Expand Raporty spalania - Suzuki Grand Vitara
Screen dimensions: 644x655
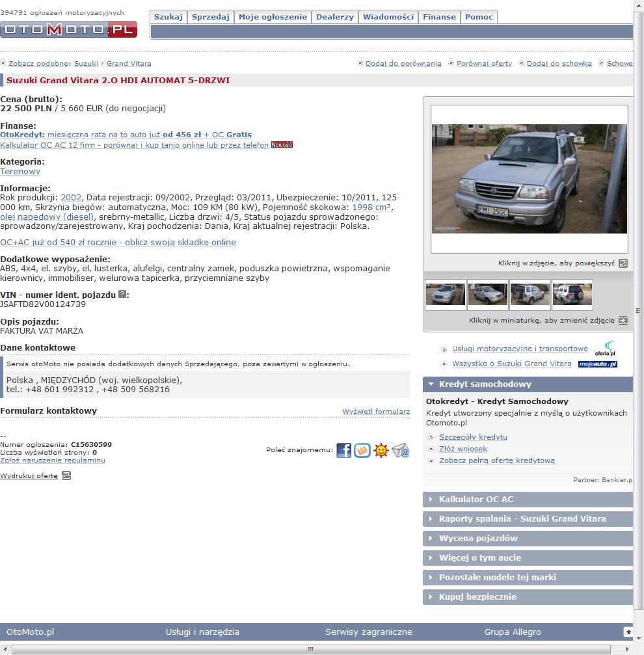[x=528, y=519]
